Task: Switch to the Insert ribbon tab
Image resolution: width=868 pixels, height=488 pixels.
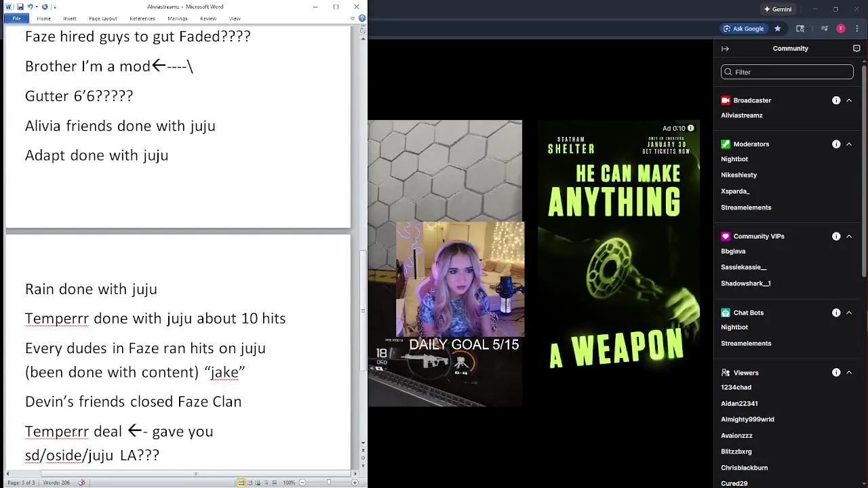Action: pos(70,18)
